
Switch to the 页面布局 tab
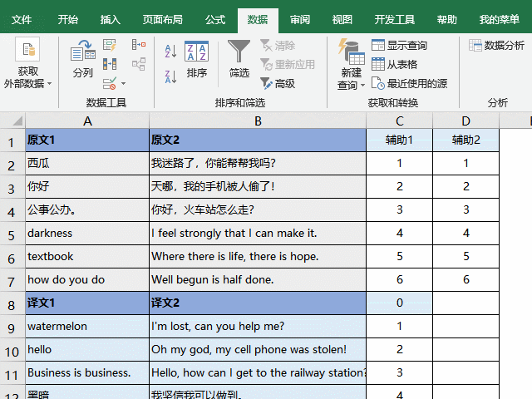(x=163, y=20)
